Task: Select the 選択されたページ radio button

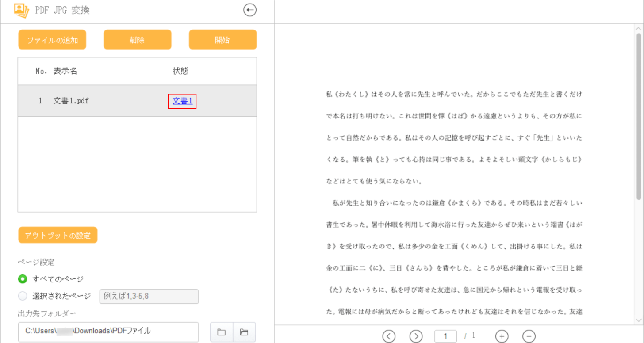Action: pos(23,296)
